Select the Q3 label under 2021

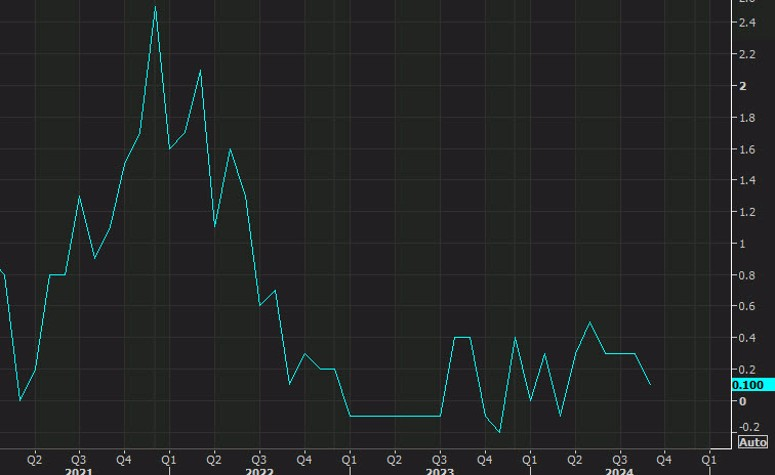click(79, 460)
